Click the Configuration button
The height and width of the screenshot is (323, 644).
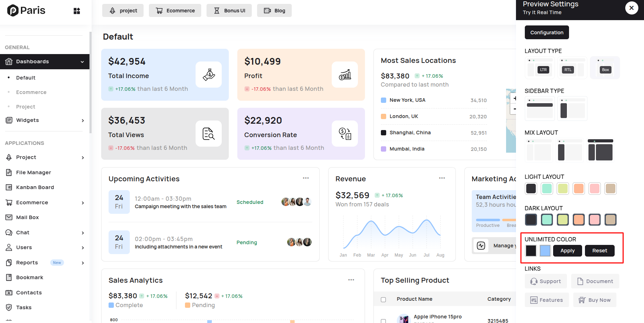tap(547, 33)
